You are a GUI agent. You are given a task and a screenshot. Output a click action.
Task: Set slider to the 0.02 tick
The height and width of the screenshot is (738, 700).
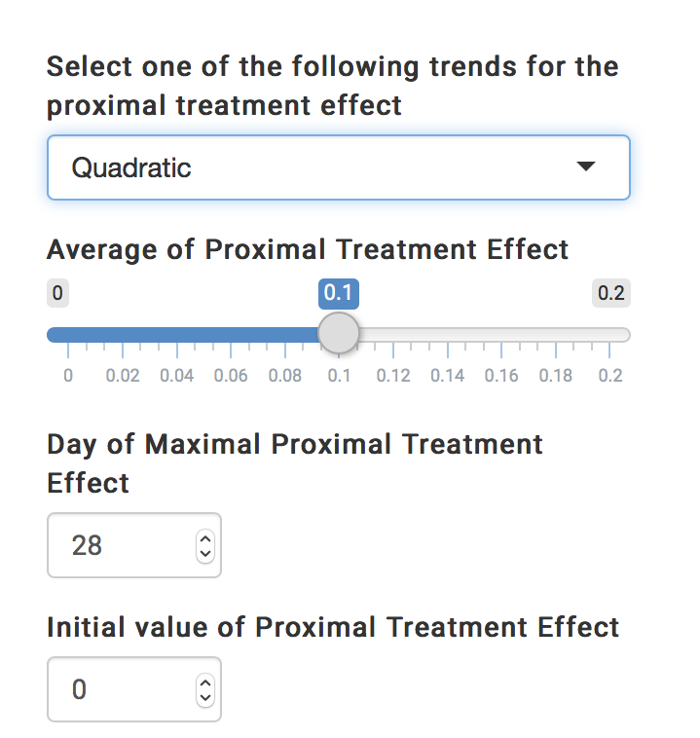[122, 335]
